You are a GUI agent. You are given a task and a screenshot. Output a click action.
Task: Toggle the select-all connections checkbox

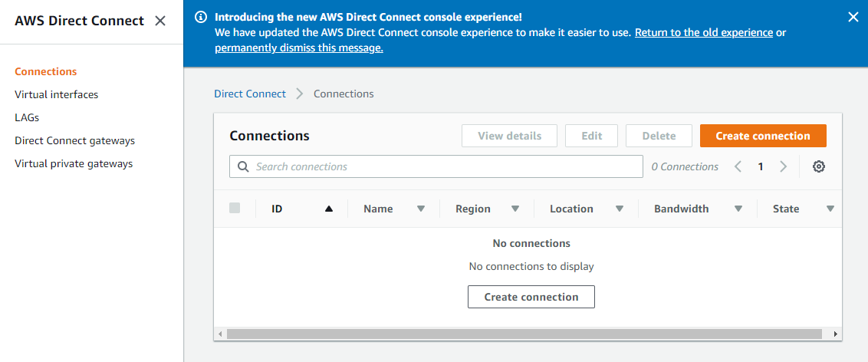(x=235, y=208)
